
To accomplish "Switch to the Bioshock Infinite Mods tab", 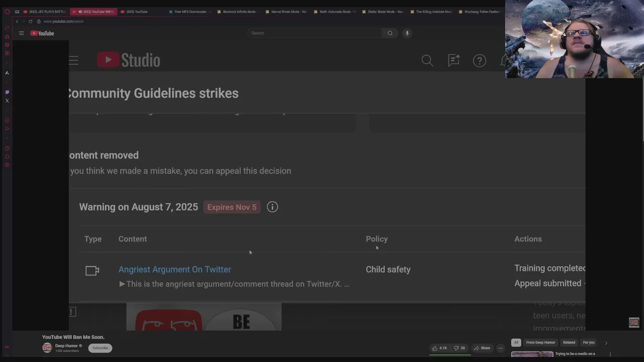I will 238,12.
